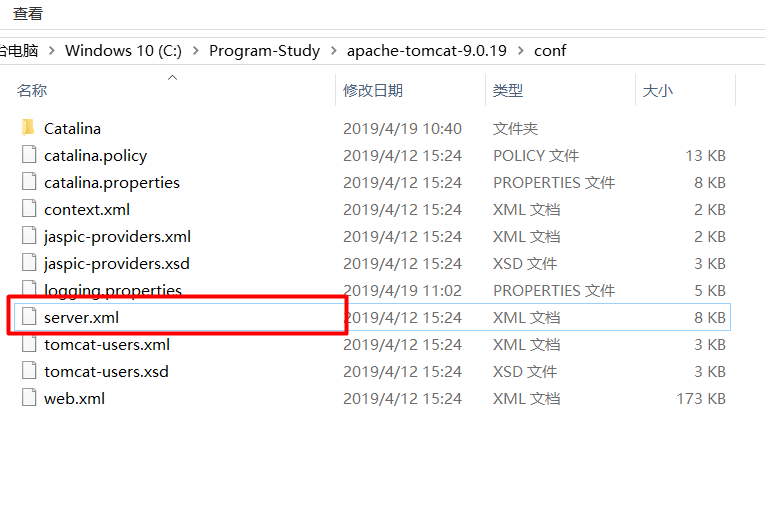Screen dimensions: 765x517
Task: Sort files by 名称 column header
Action: coord(32,91)
